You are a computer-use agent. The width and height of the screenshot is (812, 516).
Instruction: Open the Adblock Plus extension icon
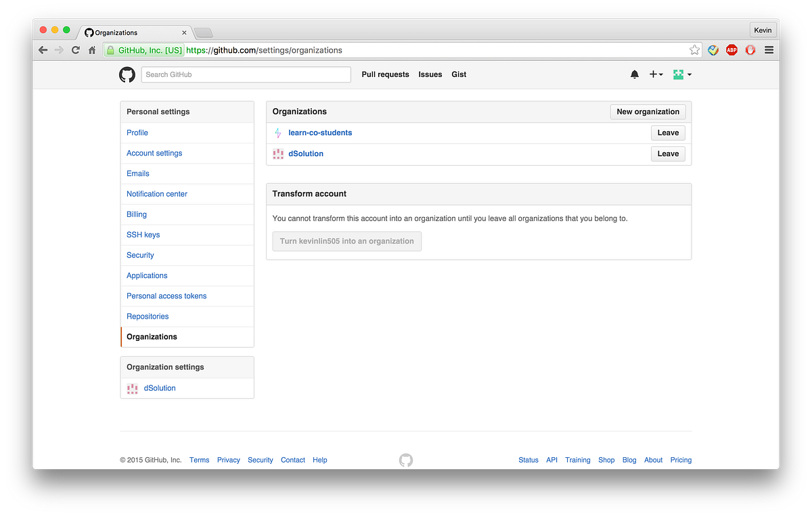731,49
